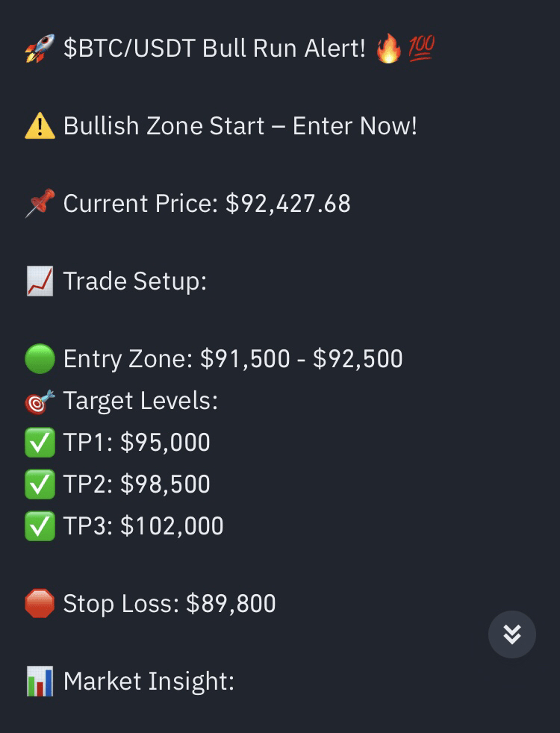Click the Stop Loss $89,800 text

(169, 604)
